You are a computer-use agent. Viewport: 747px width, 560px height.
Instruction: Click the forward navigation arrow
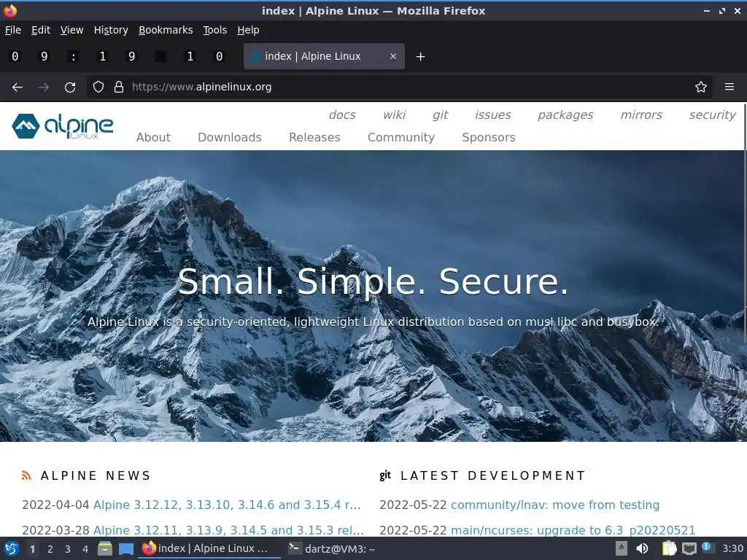point(44,87)
